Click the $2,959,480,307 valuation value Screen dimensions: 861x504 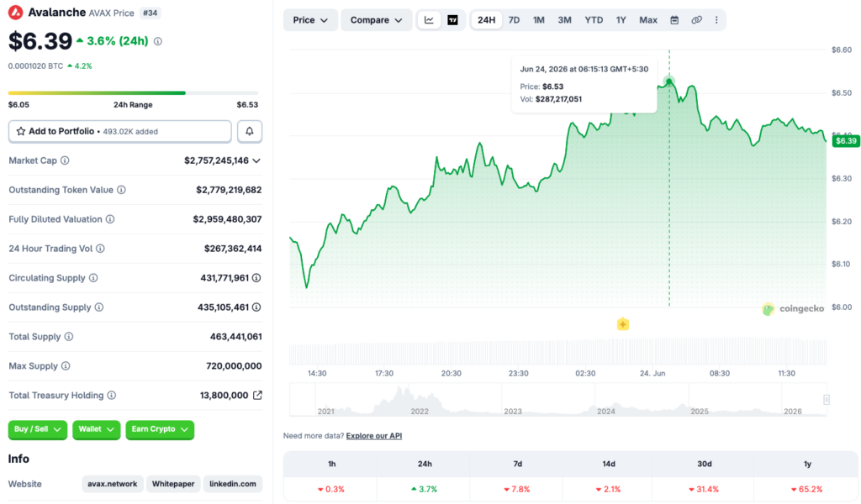coord(227,219)
